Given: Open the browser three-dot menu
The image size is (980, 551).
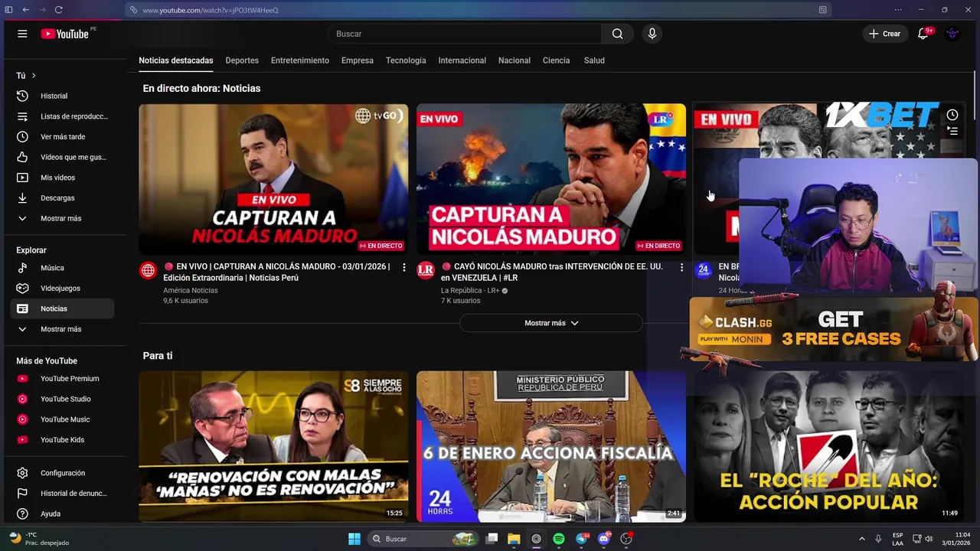Looking at the screenshot, I should tap(898, 10).
